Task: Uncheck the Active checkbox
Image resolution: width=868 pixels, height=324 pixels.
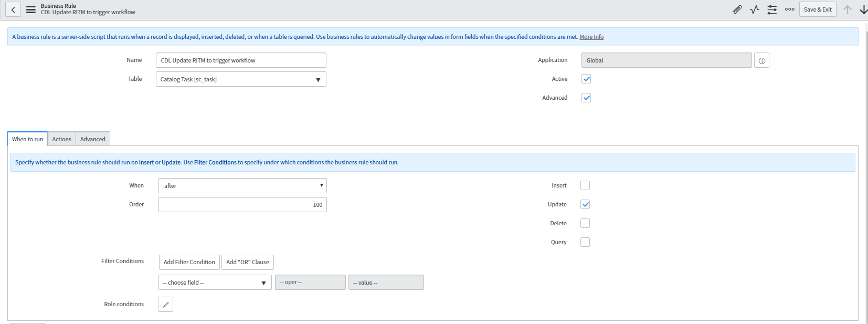Action: 586,79
